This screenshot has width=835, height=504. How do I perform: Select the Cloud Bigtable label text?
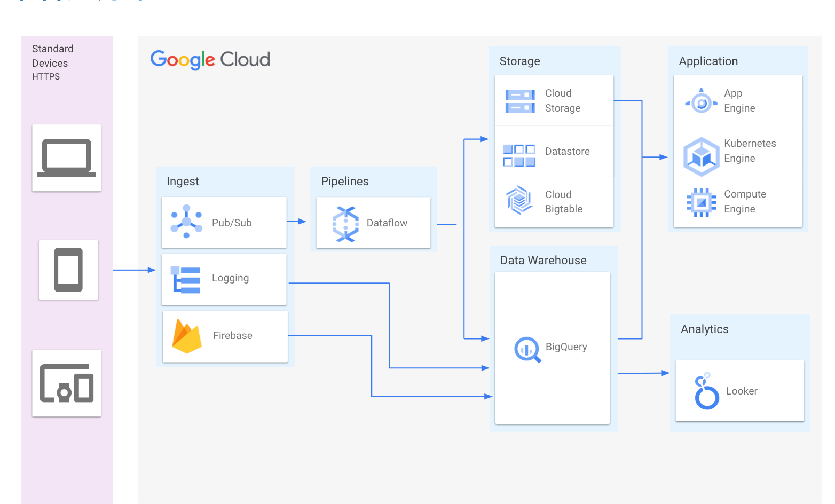564,202
